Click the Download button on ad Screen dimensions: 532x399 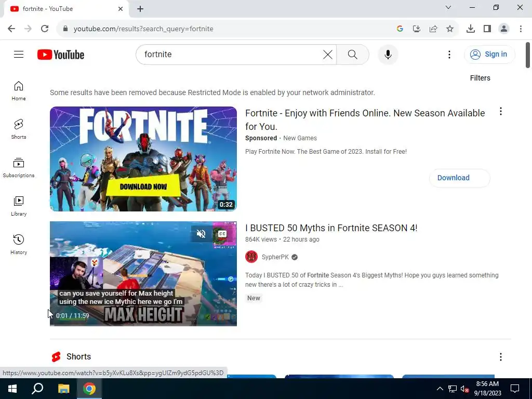pyautogui.click(x=459, y=178)
